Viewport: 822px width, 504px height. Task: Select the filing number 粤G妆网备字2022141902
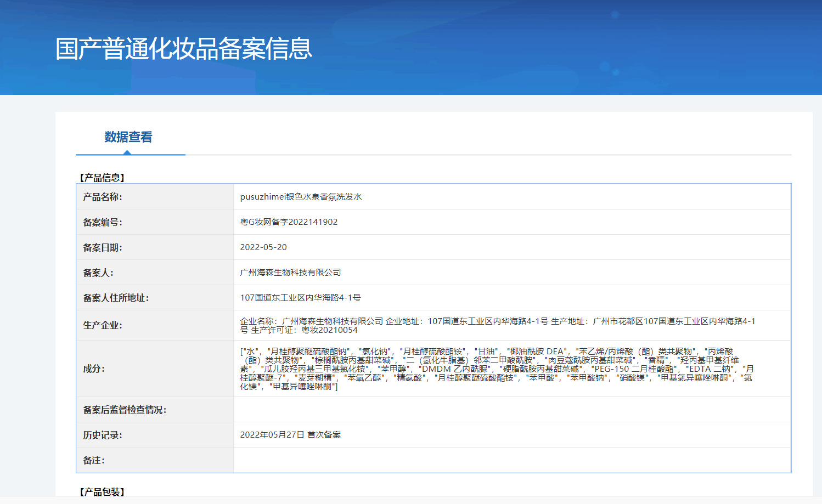pos(289,222)
